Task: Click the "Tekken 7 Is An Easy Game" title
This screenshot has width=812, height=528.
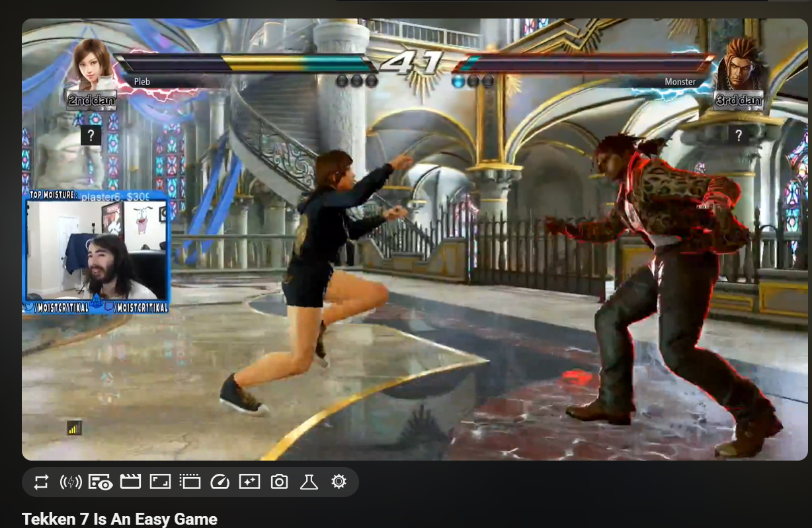Action: coord(119,519)
